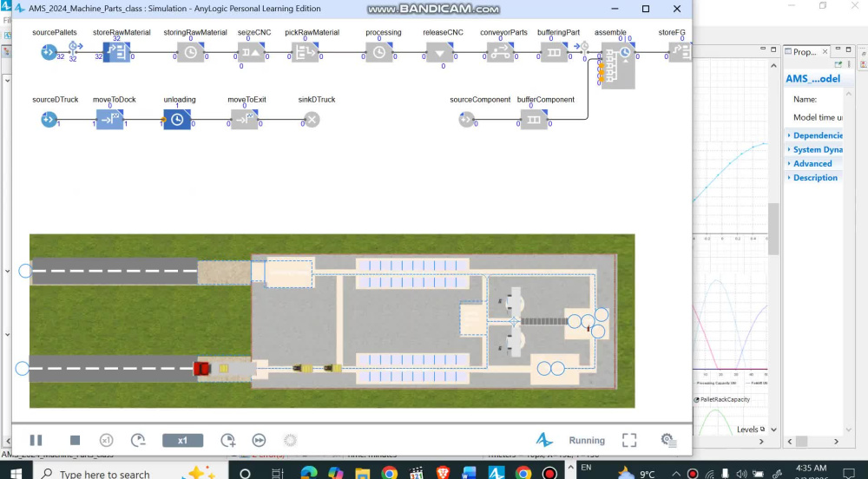Expand the Advanced properties section
Screen dimensions: 868x479
click(812, 164)
